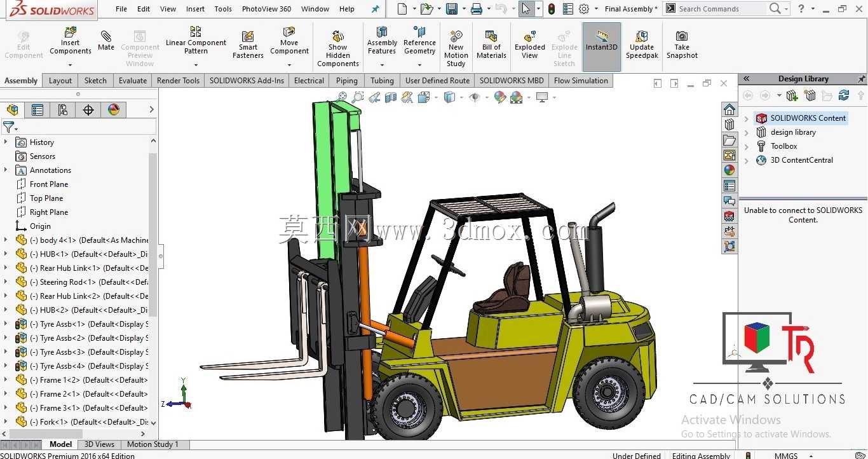Open the ConfigurationManager tab icon

point(62,110)
